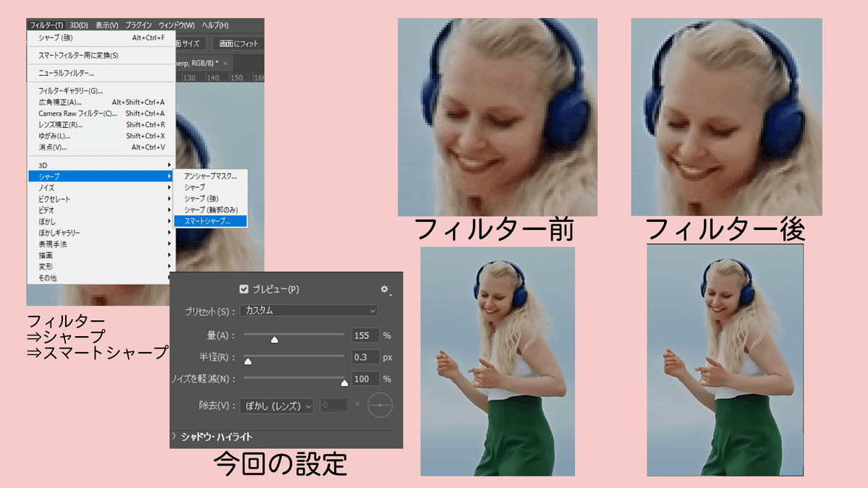Select レンズ補正(R)... menu item

point(101,124)
